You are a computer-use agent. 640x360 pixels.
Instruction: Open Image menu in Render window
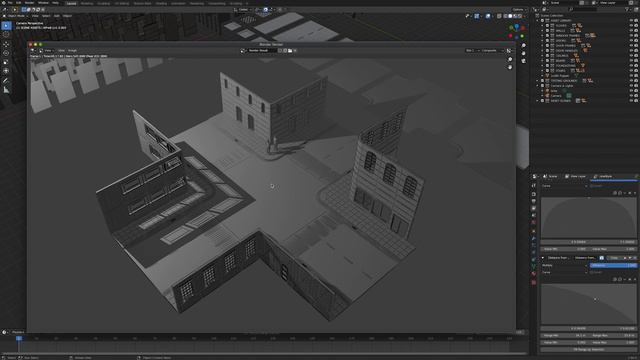[72, 51]
